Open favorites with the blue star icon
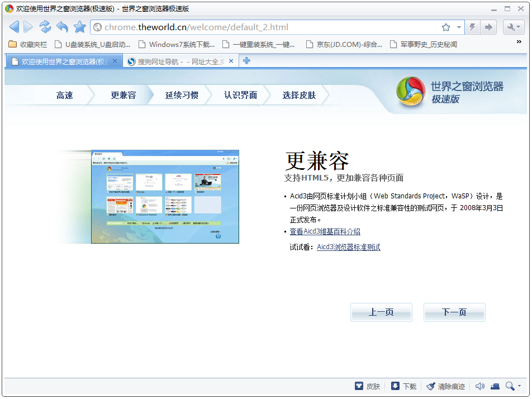The image size is (532, 399). (x=80, y=27)
